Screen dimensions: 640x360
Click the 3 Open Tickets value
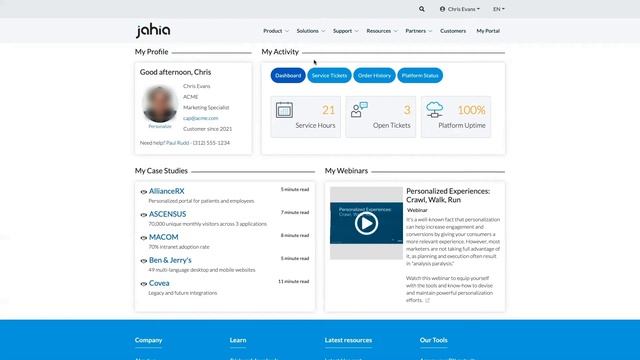pos(407,110)
